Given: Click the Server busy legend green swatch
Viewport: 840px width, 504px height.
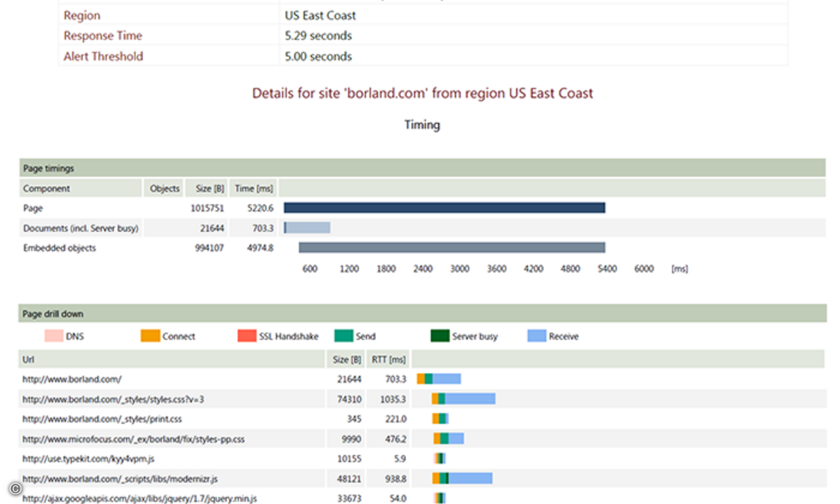Looking at the screenshot, I should tap(440, 336).
